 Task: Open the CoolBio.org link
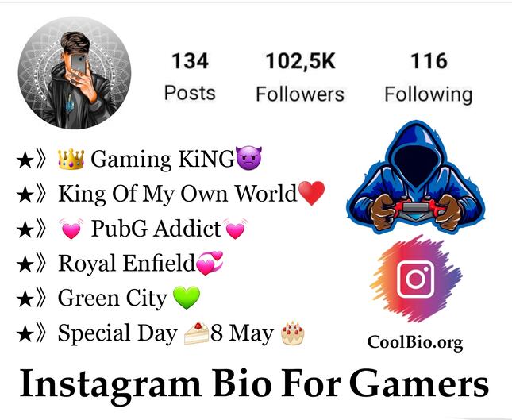(415, 343)
